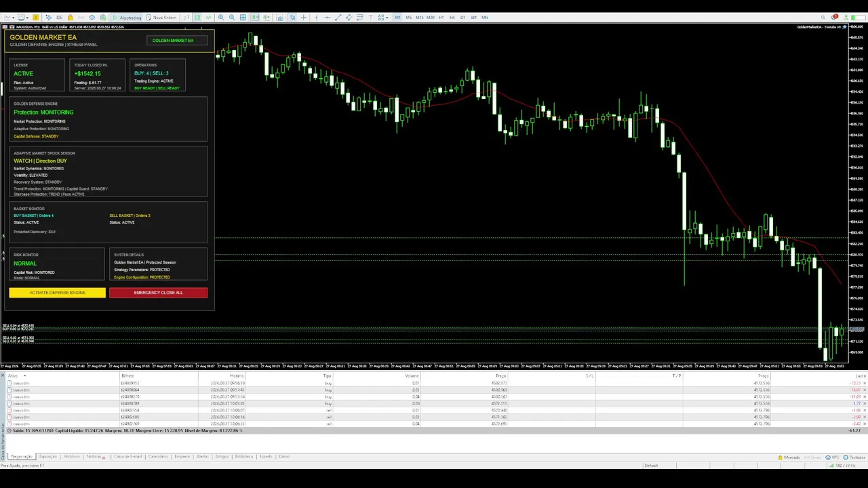Open the Caixa de E-mail tab
Image resolution: width=868 pixels, height=488 pixels.
point(128,457)
